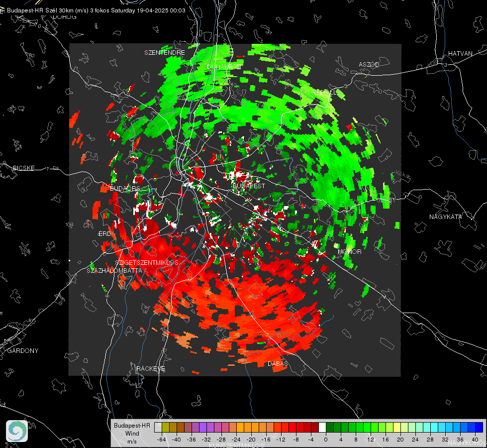Click the BUDAORS city label
Image resolution: width=487 pixels, height=448 pixels.
(125, 188)
